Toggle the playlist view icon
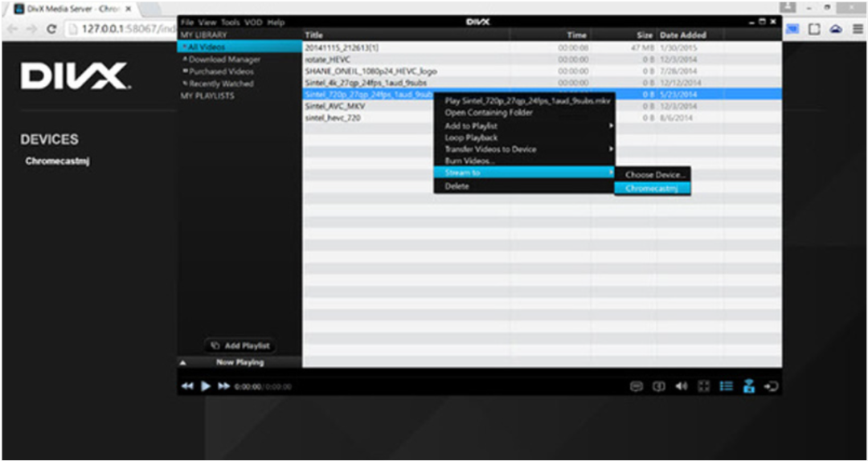The height and width of the screenshot is (461, 868). 727,386
